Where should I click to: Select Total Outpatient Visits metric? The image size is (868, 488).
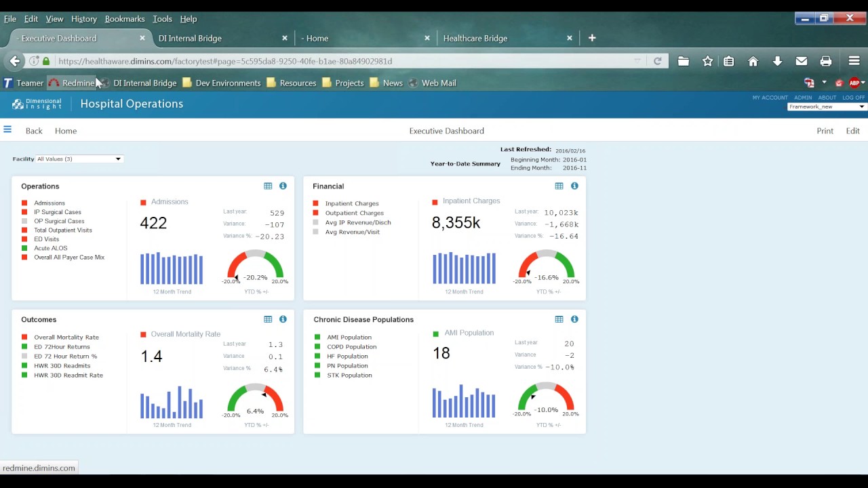point(63,230)
